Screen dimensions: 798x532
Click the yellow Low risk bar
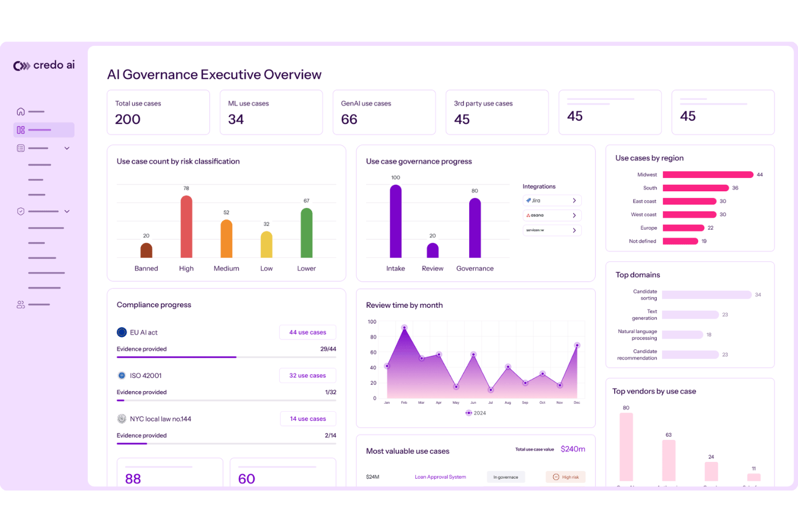[x=266, y=245]
